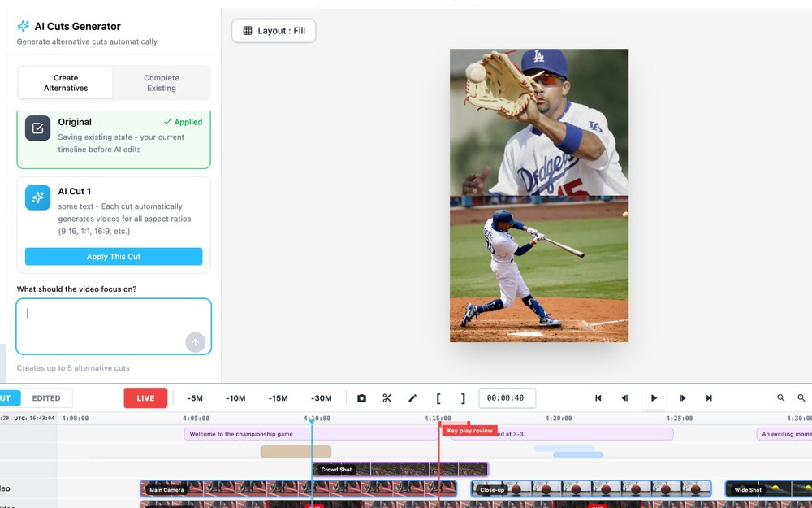Image resolution: width=812 pixels, height=508 pixels.
Task: Select the Crowd Shot clip
Action: [x=401, y=470]
